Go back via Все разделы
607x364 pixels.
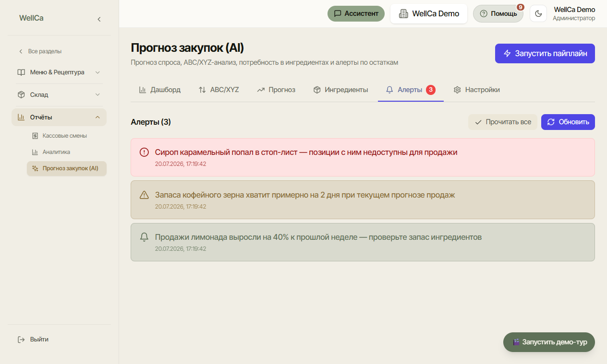(40, 51)
